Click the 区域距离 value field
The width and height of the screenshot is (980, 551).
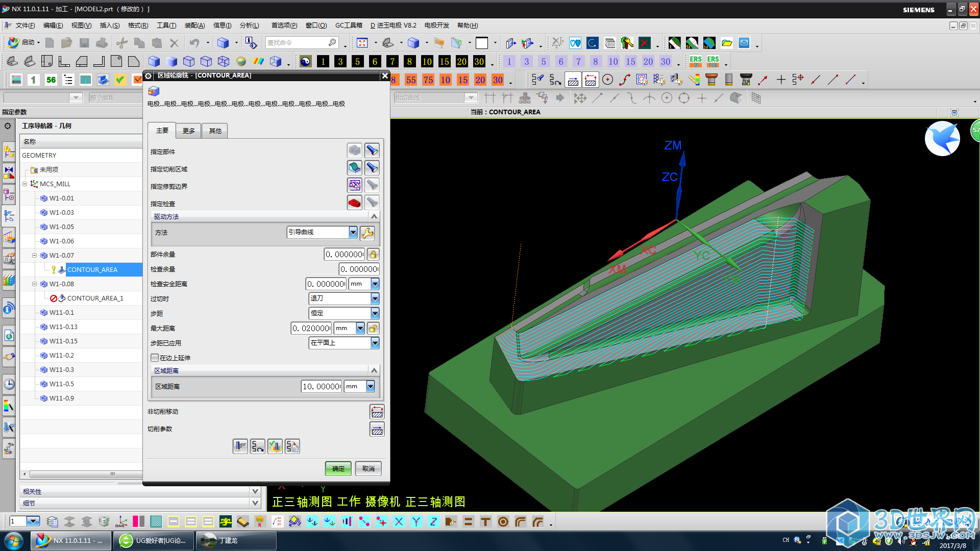click(322, 387)
